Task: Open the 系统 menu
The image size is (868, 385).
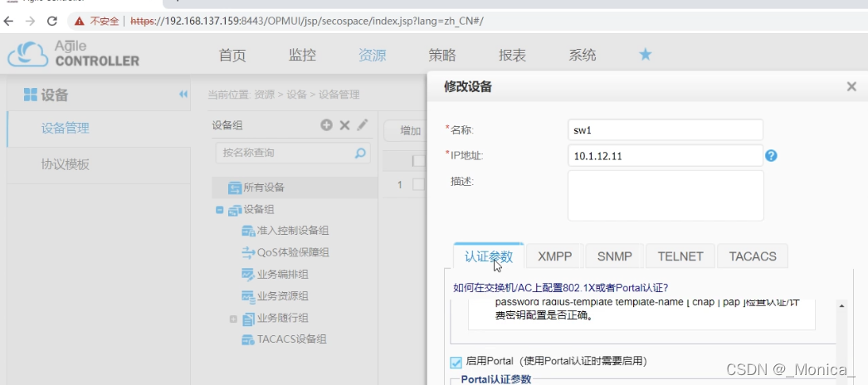Action: [x=583, y=55]
